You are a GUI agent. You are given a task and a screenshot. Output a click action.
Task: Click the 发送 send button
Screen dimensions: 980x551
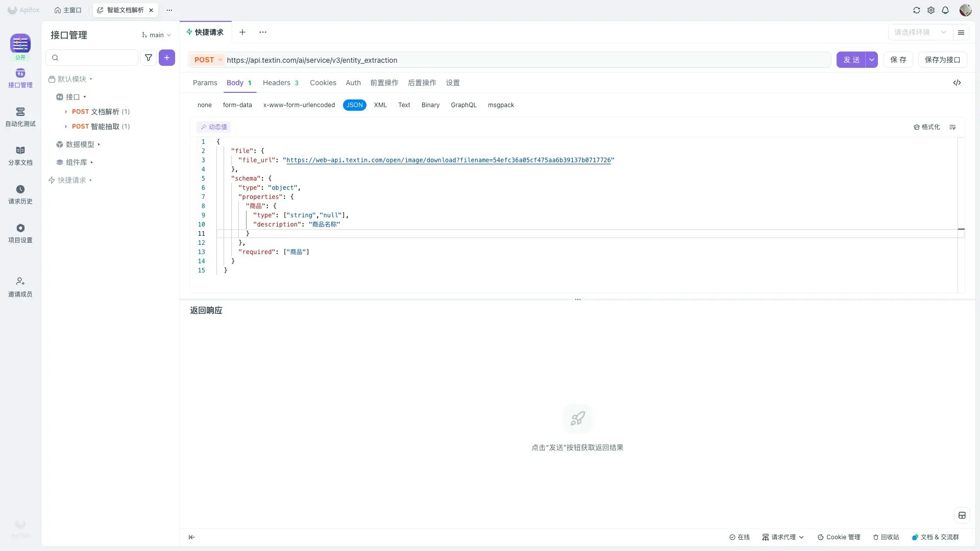point(851,60)
